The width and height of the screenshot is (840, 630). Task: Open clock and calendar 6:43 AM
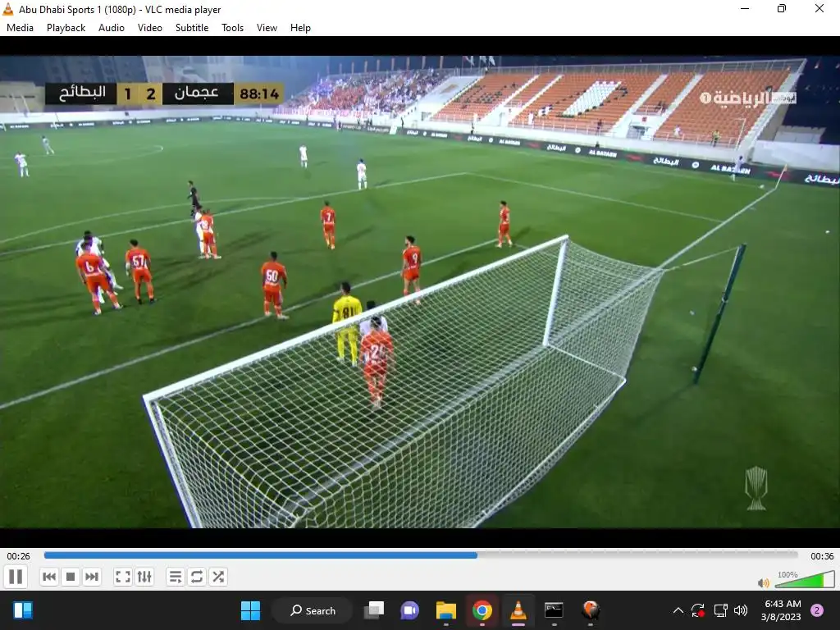pos(781,610)
